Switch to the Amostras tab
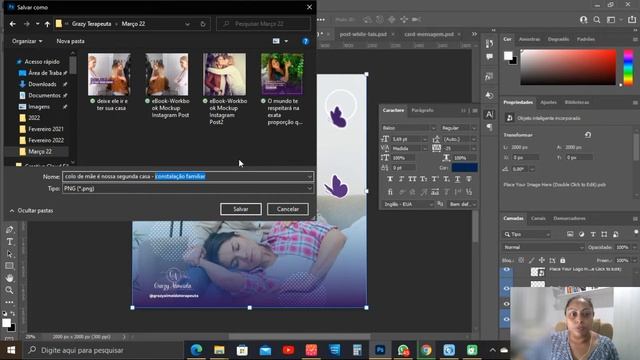This screenshot has height=360, width=640. click(x=529, y=39)
